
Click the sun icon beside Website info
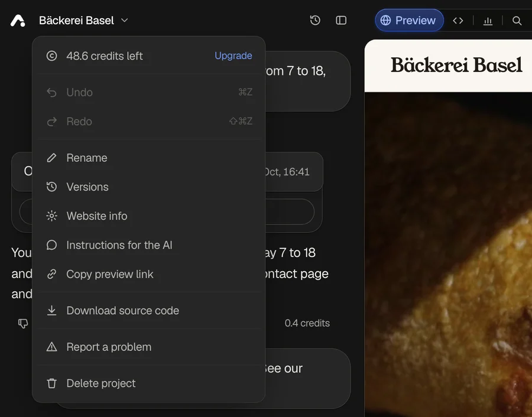point(51,216)
